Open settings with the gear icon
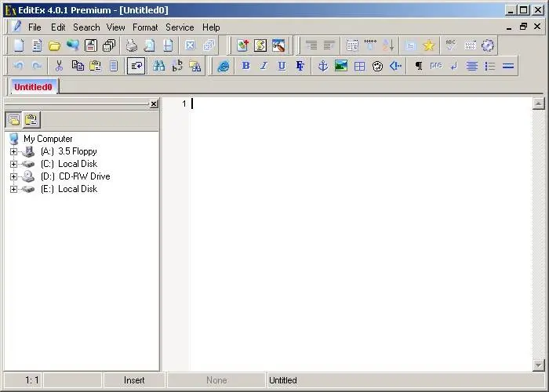The image size is (549, 392). point(487,45)
